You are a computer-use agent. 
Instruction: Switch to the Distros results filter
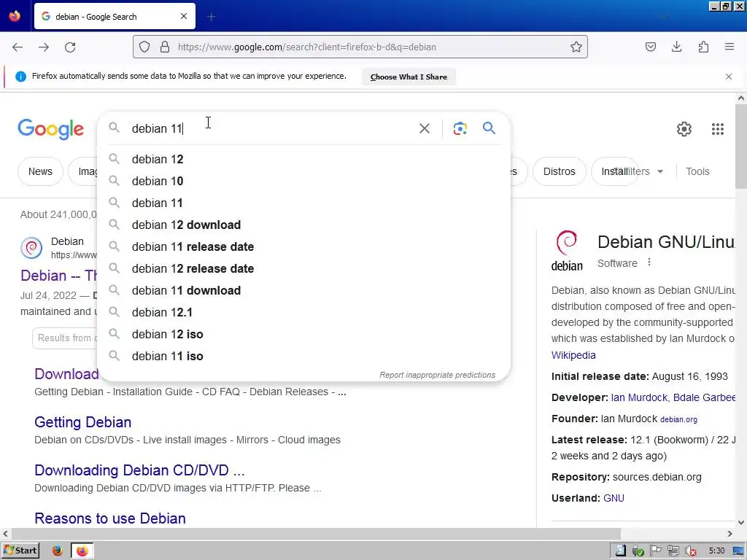(560, 171)
